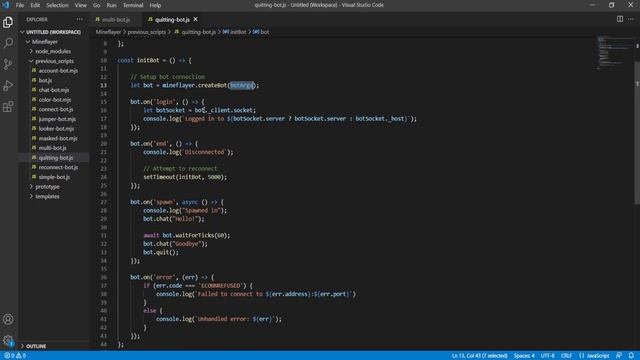Viewport: 640px width, 360px height.
Task: Click the selected botArgs text in line 13
Action: tap(241, 85)
